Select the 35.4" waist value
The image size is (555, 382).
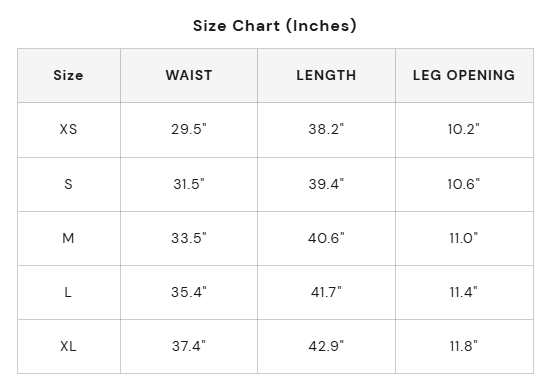pyautogui.click(x=189, y=292)
